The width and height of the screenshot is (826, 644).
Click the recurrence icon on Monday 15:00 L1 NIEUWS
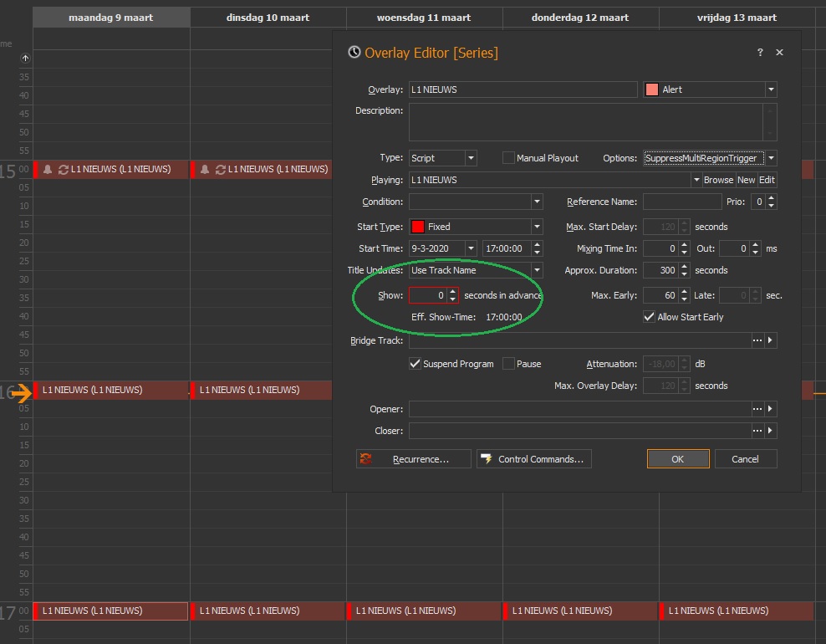coord(64,169)
